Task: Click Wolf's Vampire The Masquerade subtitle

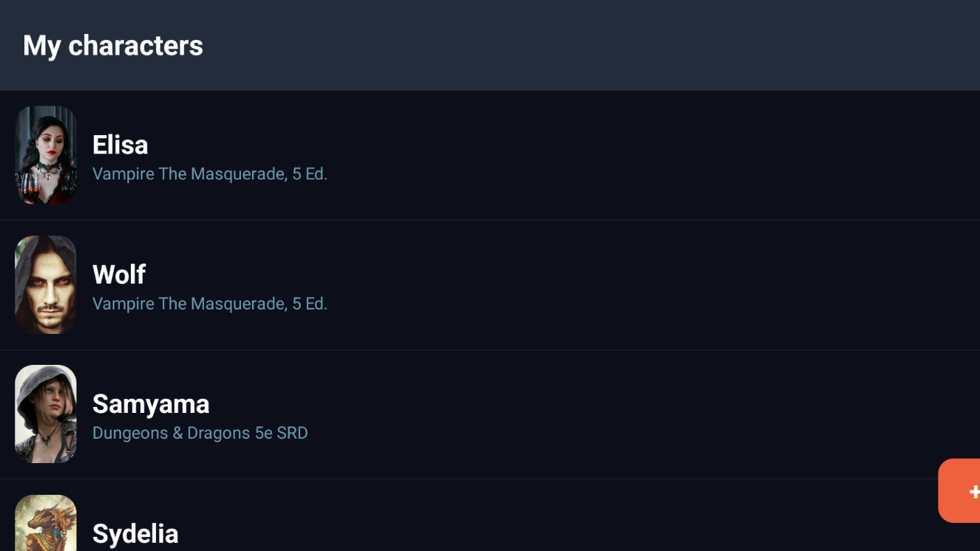Action: pyautogui.click(x=210, y=304)
